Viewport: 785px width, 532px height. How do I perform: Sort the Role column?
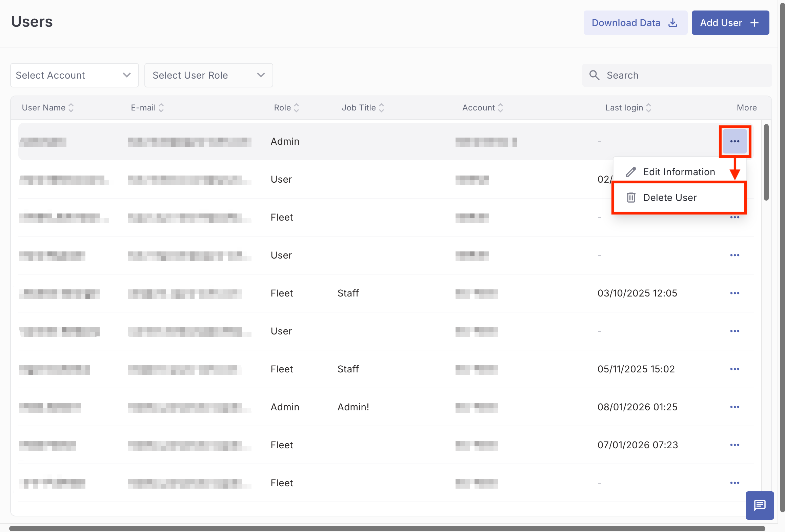(x=297, y=108)
